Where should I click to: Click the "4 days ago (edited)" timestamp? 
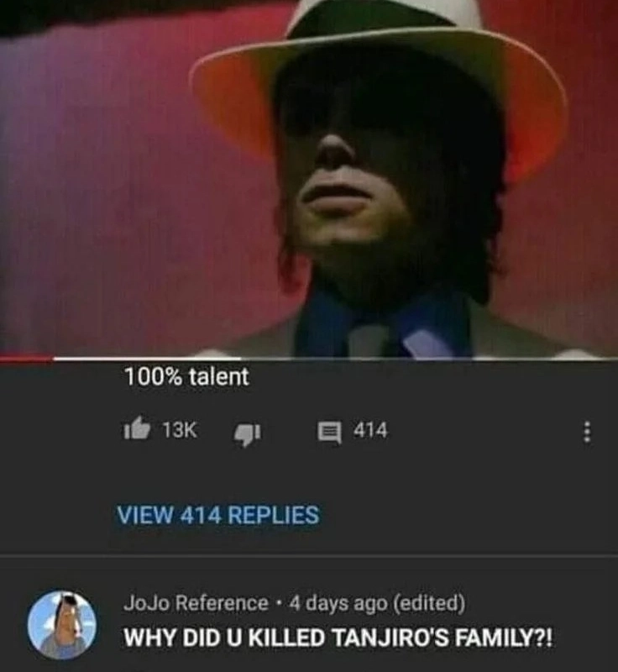[x=377, y=603]
